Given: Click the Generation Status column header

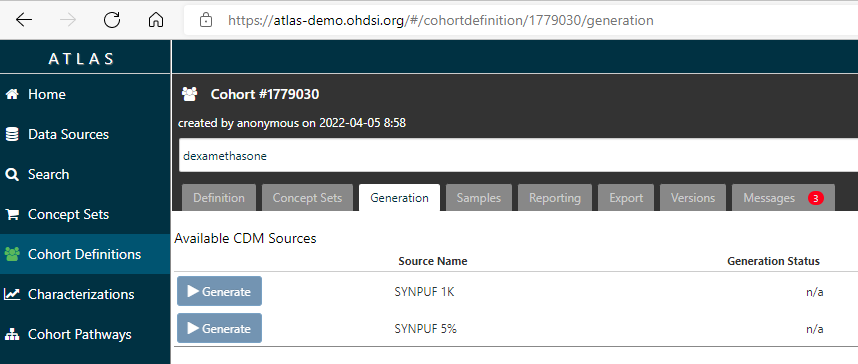Looking at the screenshot, I should click(x=773, y=261).
